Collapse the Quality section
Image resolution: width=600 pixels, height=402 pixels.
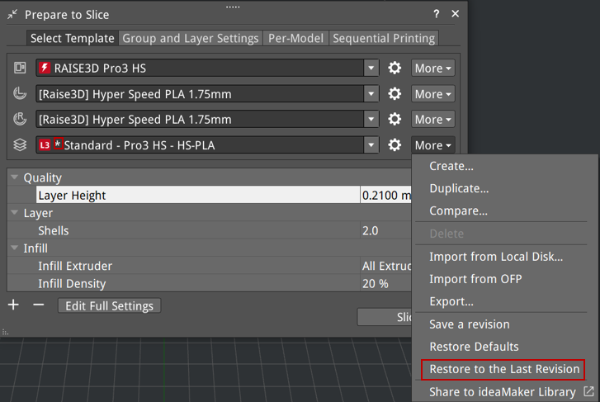point(15,178)
